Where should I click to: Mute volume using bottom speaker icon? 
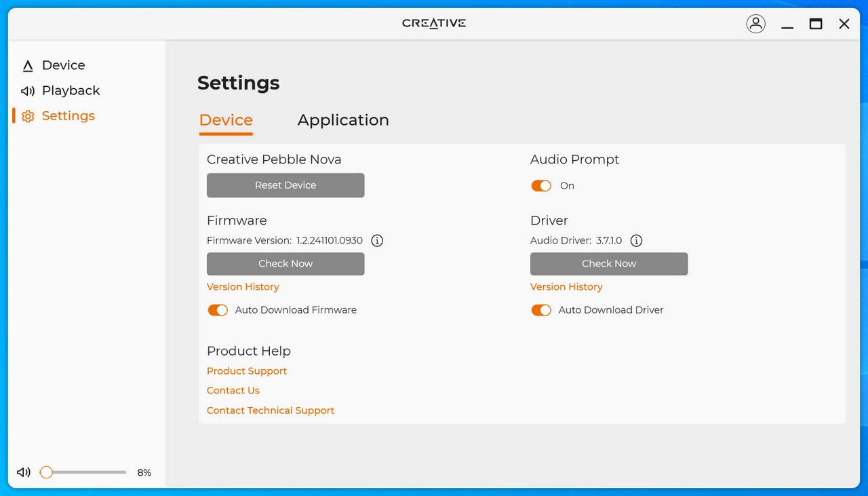click(x=24, y=472)
